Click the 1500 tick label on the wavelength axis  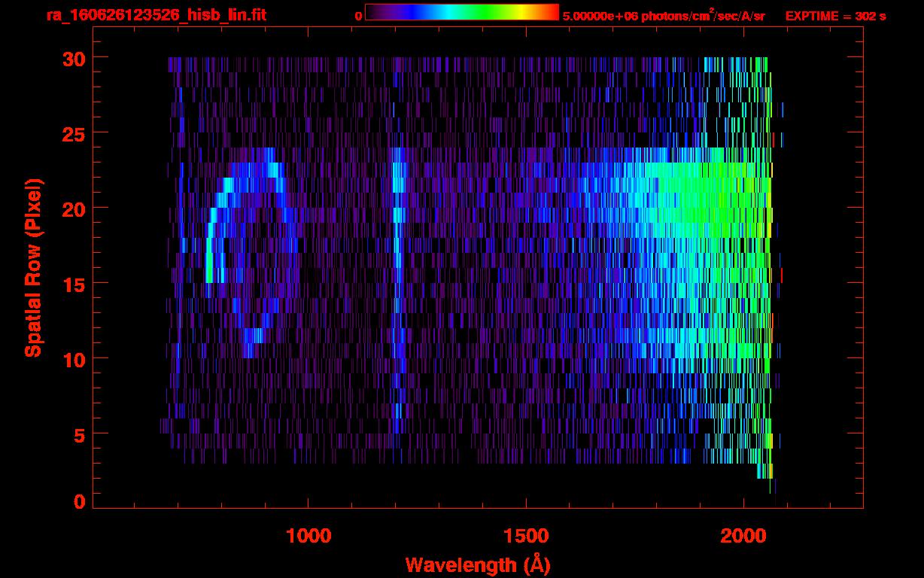point(525,535)
